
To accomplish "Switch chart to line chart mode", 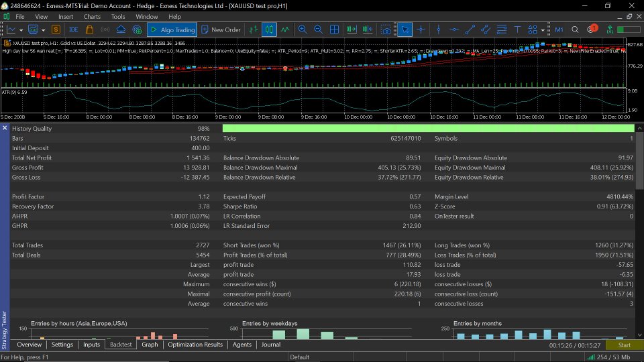I will (286, 29).
